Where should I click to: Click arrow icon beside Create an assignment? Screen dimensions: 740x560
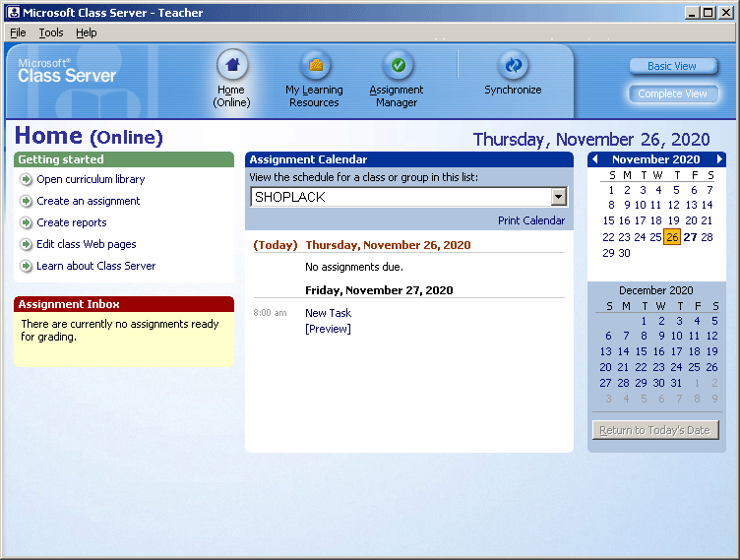(26, 201)
